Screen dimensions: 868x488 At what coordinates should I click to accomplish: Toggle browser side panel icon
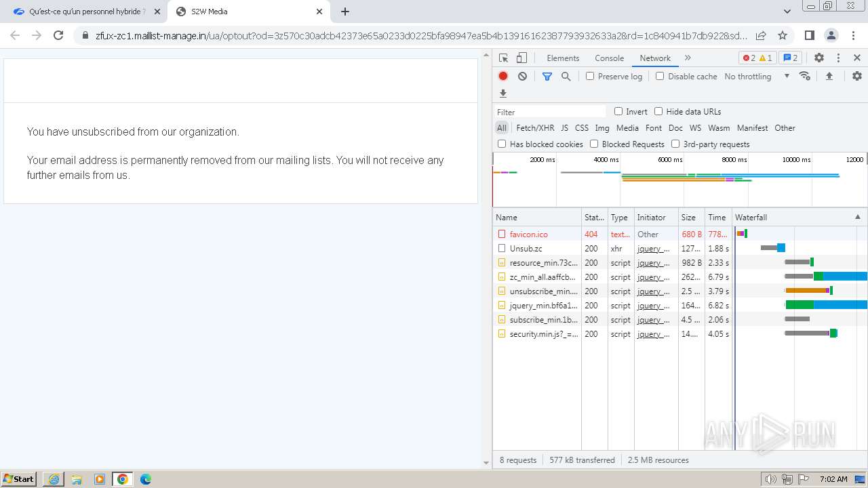pos(809,35)
